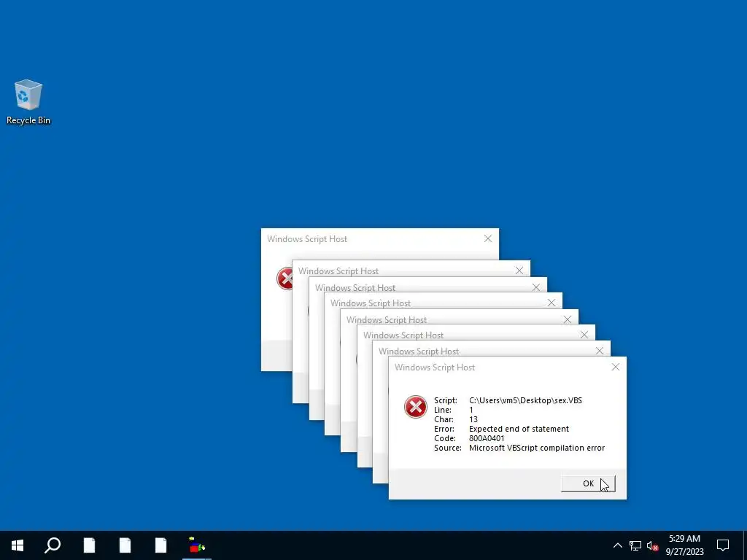Close the rearmost Windows Script Host dialog

pos(488,238)
